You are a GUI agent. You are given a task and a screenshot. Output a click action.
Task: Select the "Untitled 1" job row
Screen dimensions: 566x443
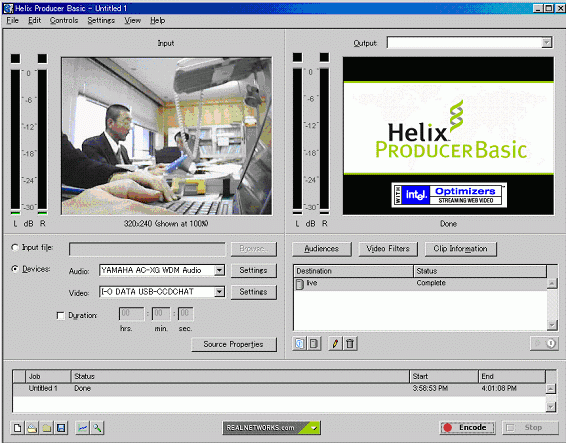coord(279,388)
